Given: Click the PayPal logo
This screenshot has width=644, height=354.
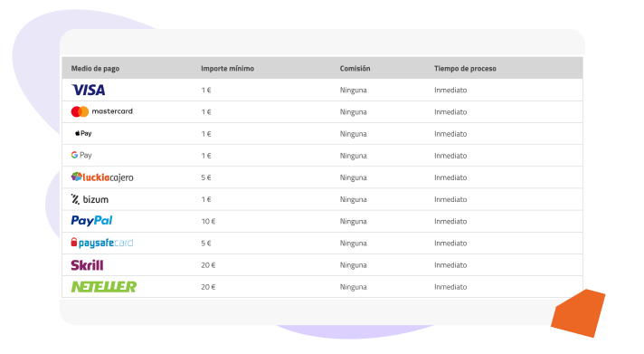Looking at the screenshot, I should pyautogui.click(x=91, y=221).
